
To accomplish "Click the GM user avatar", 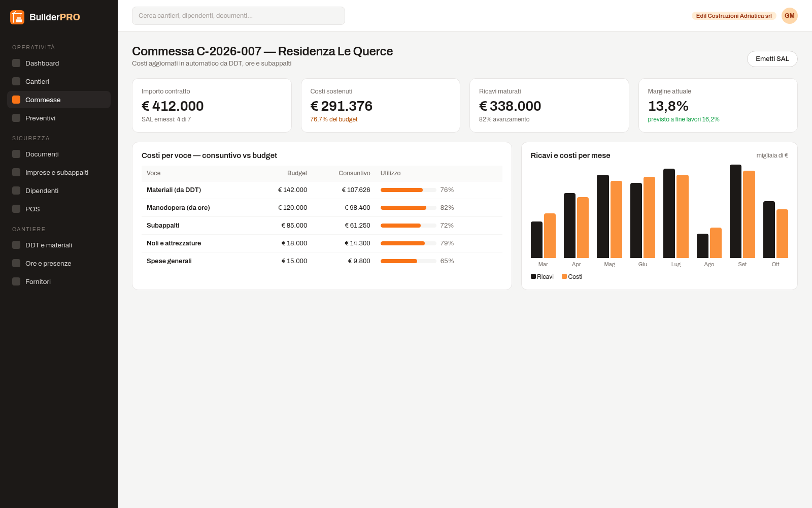I will click(790, 16).
